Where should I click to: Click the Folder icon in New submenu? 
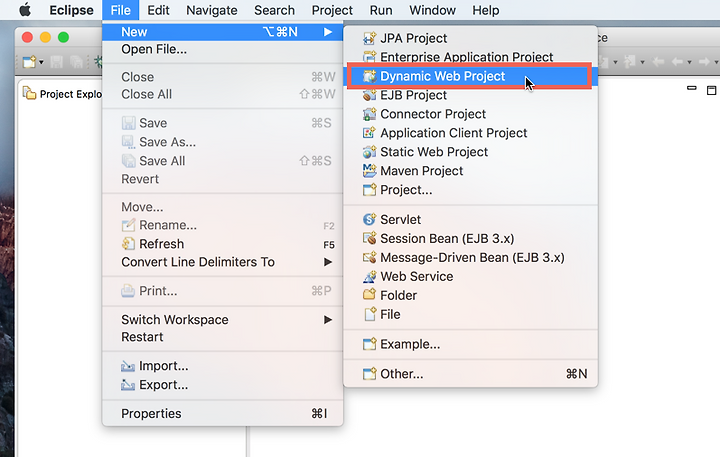[x=369, y=295]
